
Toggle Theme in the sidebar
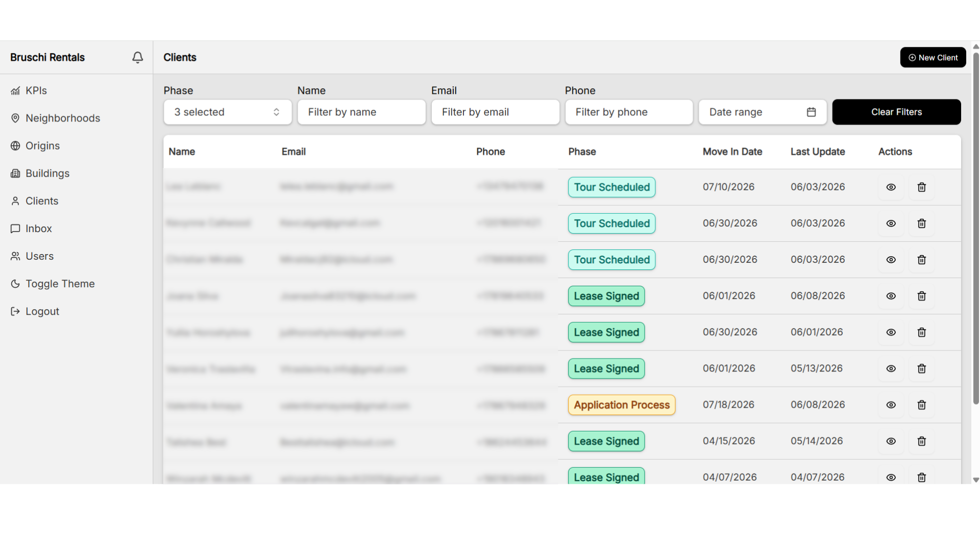[53, 284]
